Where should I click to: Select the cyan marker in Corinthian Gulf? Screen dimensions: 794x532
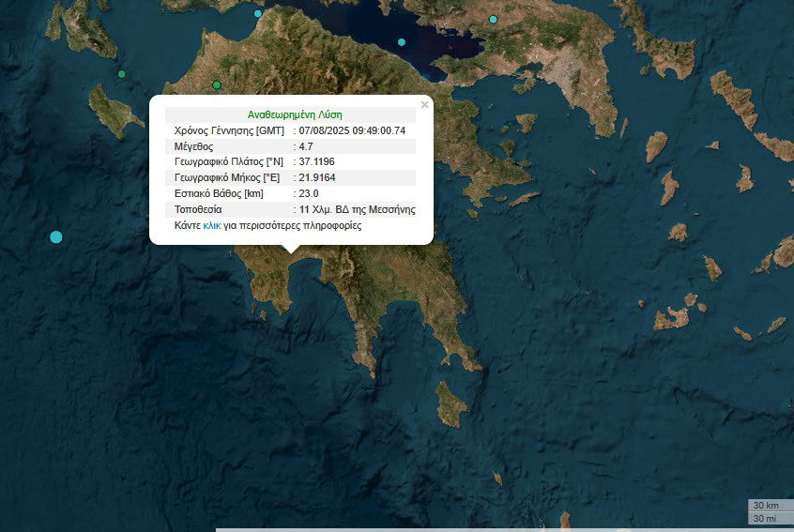(x=402, y=42)
